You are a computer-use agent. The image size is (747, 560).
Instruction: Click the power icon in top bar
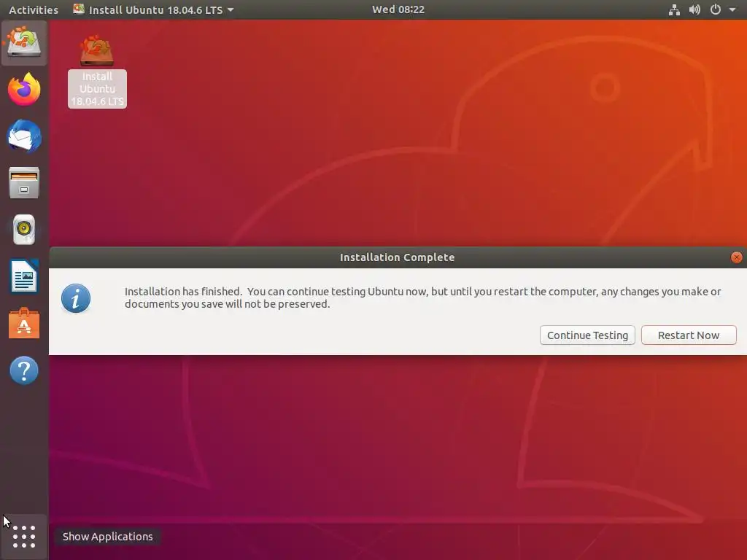coord(715,9)
